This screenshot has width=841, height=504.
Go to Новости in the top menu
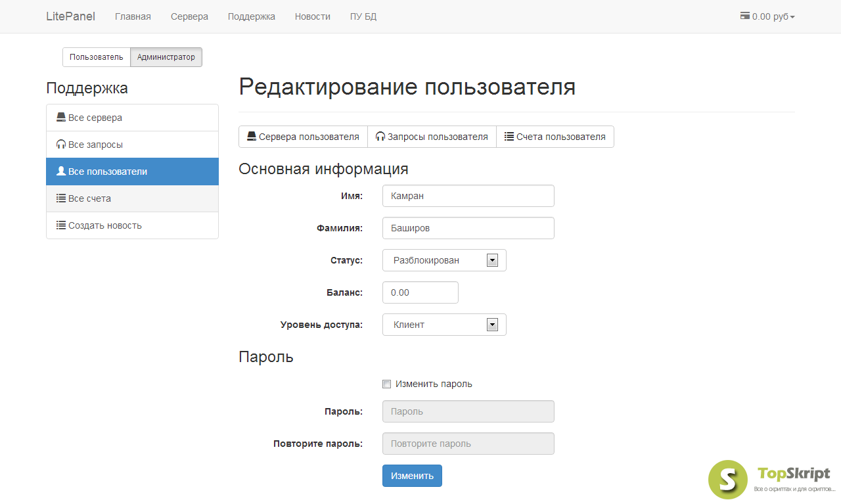[312, 16]
